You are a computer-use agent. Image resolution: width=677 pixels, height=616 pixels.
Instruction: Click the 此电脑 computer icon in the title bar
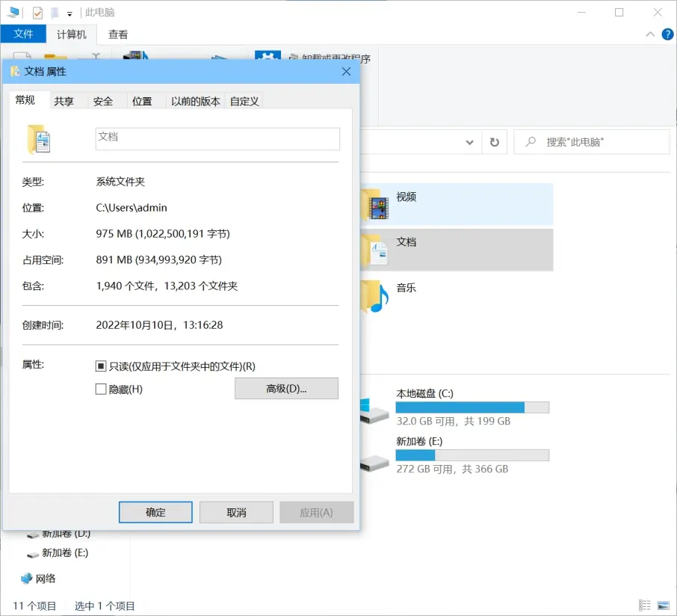click(x=13, y=12)
